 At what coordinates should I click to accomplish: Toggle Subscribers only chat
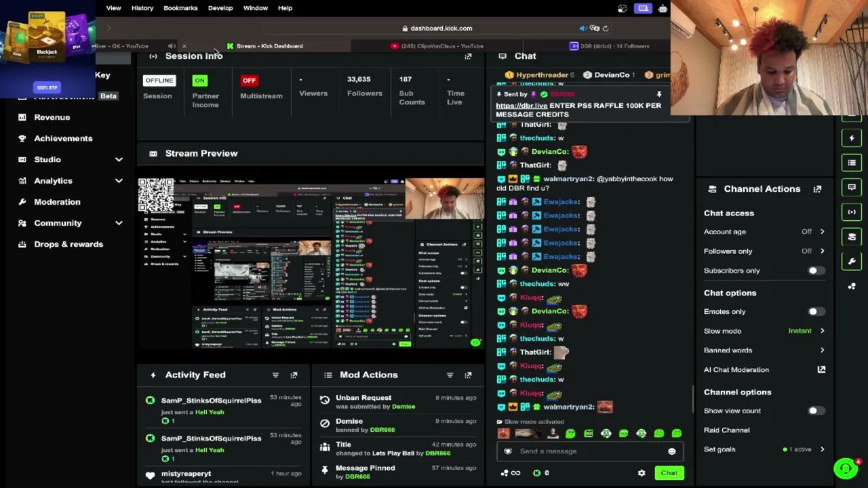[816, 270]
